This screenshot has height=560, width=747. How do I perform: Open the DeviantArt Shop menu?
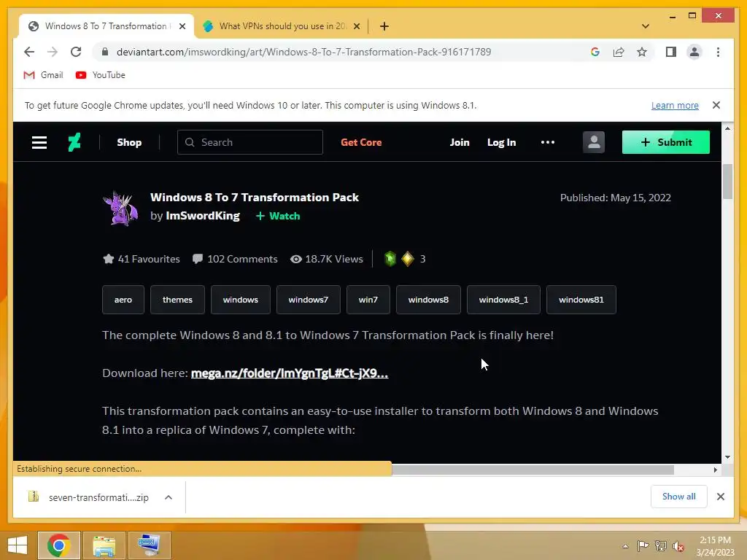(x=129, y=142)
